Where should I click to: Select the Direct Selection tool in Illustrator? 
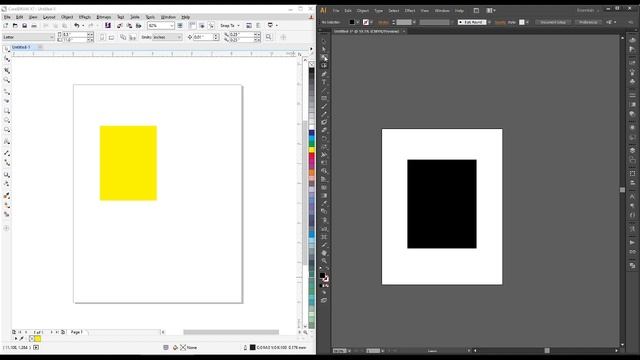(x=324, y=49)
